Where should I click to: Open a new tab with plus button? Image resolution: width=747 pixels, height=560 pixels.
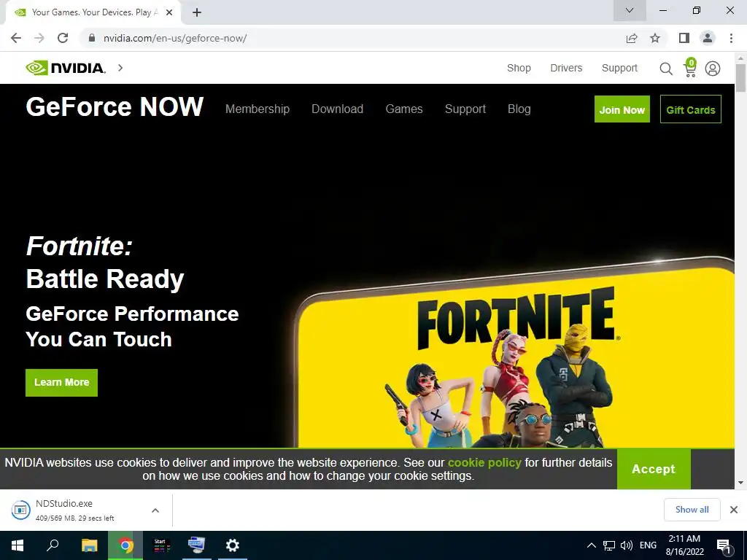197,13
